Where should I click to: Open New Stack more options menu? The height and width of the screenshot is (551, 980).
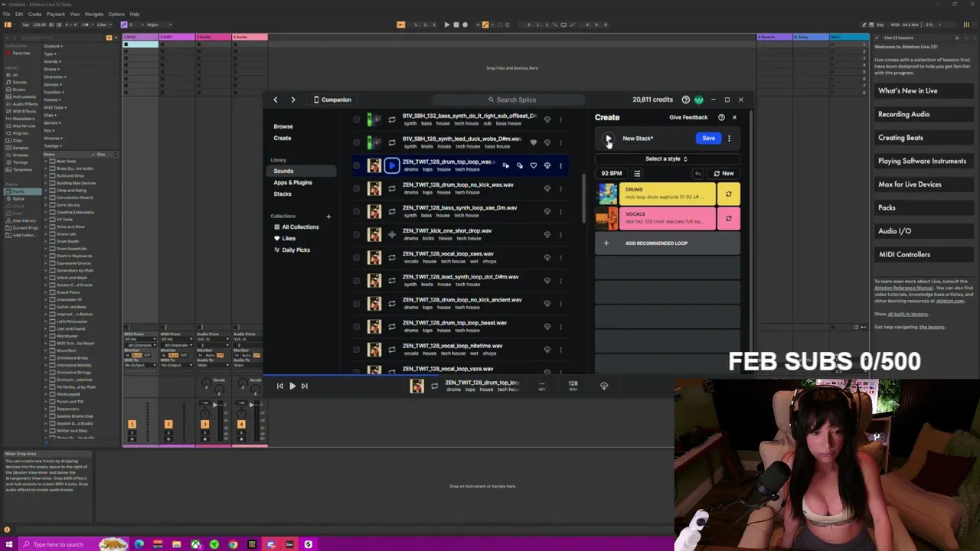tap(729, 139)
